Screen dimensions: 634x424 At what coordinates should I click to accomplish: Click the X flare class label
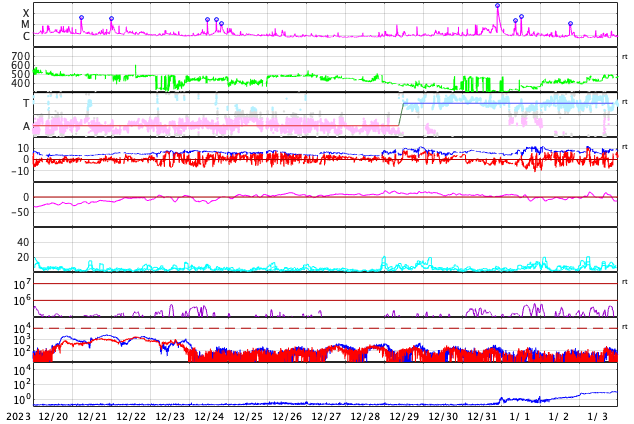(x=26, y=13)
